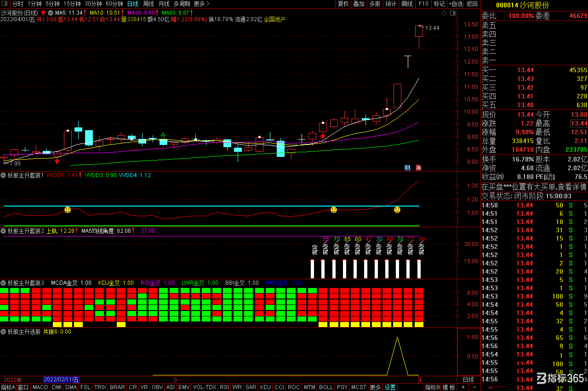Click the 日线 label at bottom-right of chart
Image resolution: width=588 pixels, height=391 pixels.
468,379
